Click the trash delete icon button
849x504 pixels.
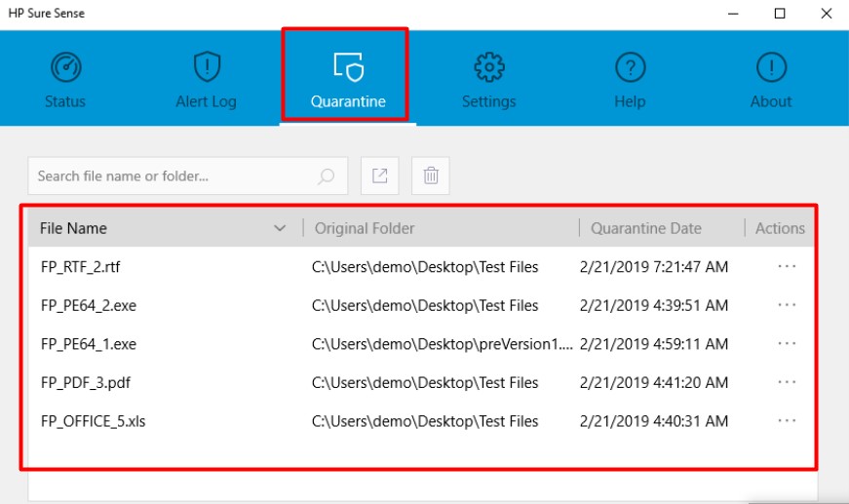tap(431, 176)
